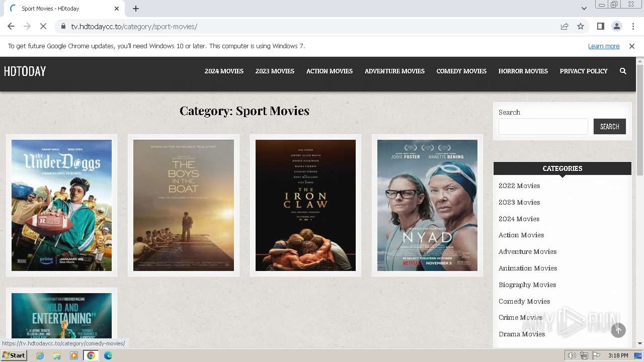Select 2024 Movies category in sidebar
644x362 pixels.
click(x=519, y=219)
